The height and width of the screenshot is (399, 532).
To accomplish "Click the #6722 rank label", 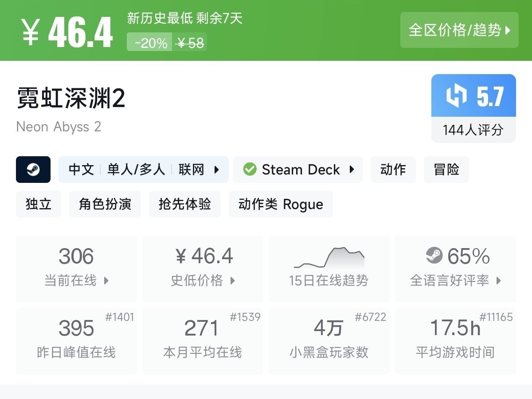I will (x=371, y=317).
